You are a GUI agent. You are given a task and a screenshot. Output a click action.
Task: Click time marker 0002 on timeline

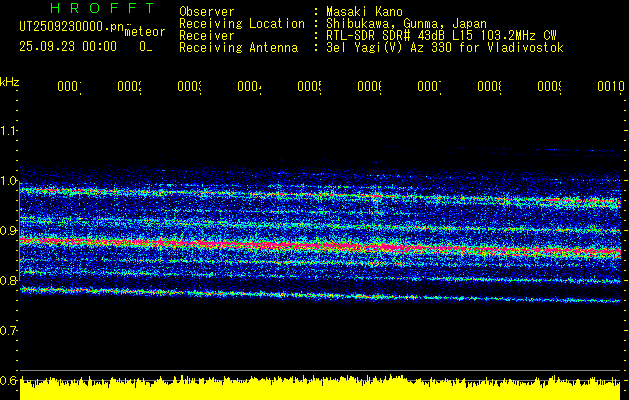pos(130,86)
